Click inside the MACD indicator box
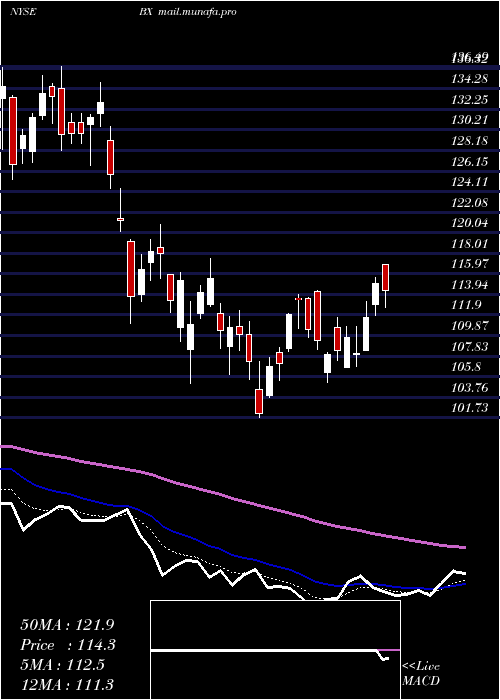Screen dimensions: 500x700 [275, 650]
